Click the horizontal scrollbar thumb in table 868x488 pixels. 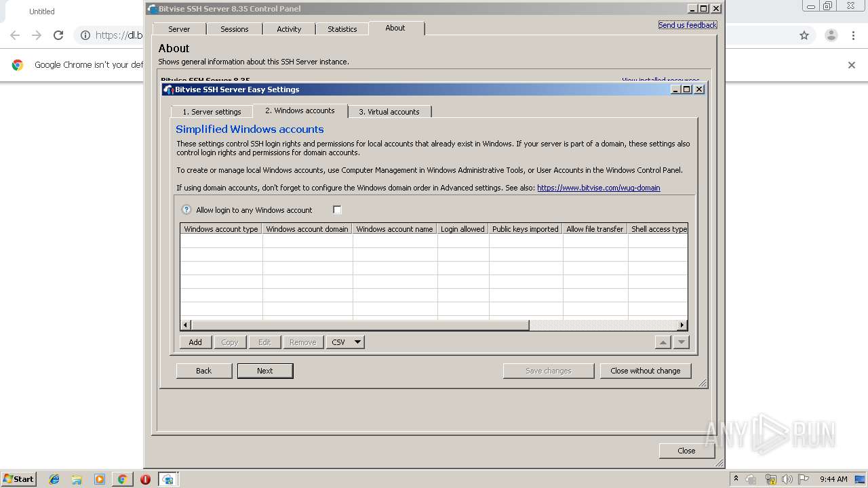pyautogui.click(x=360, y=325)
